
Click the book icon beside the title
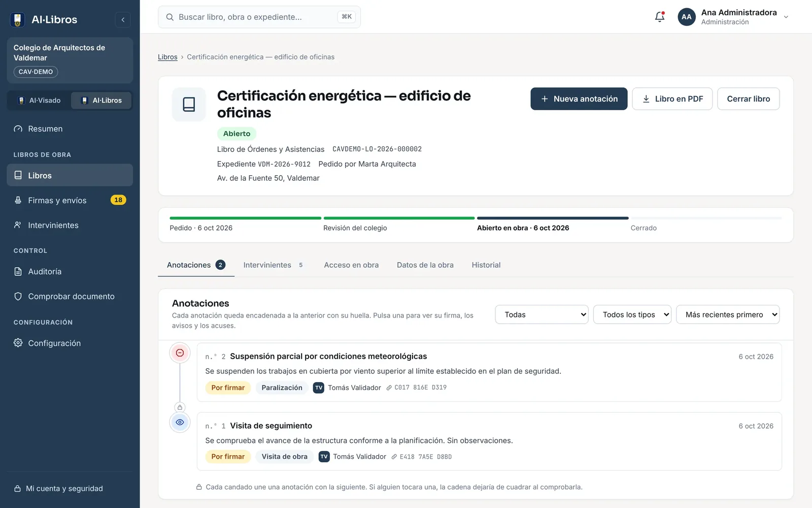click(189, 105)
